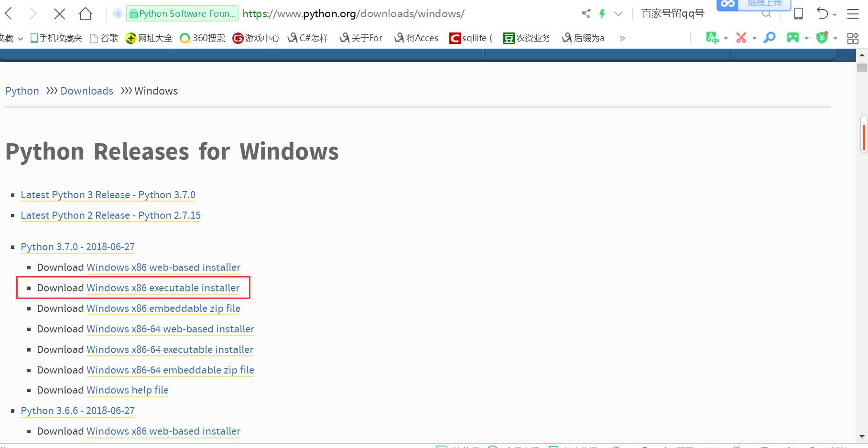Download Windows x86-64 executable installer
This screenshot has height=448, width=868.
170,350
